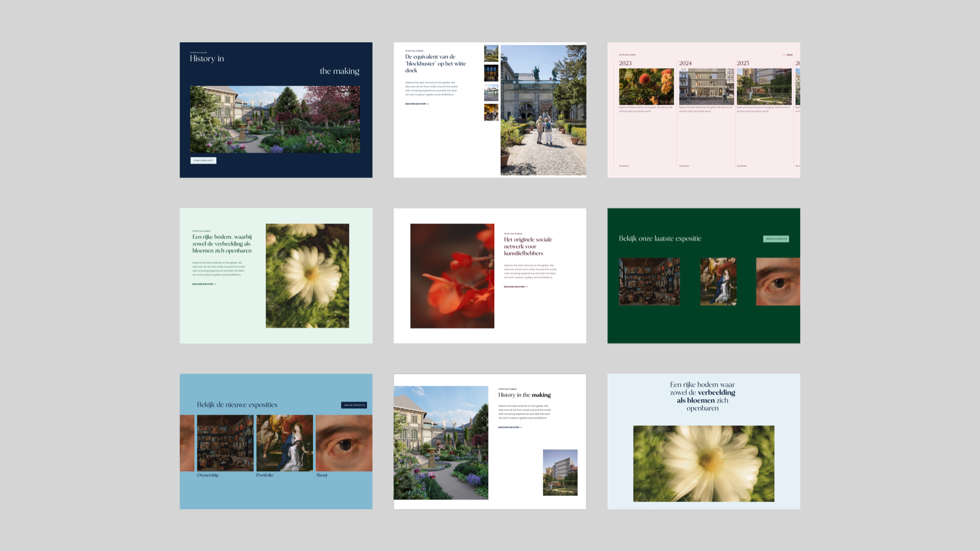This screenshot has width=980, height=551.
Task: Select the golden room bottom thumbnail
Action: [x=491, y=112]
